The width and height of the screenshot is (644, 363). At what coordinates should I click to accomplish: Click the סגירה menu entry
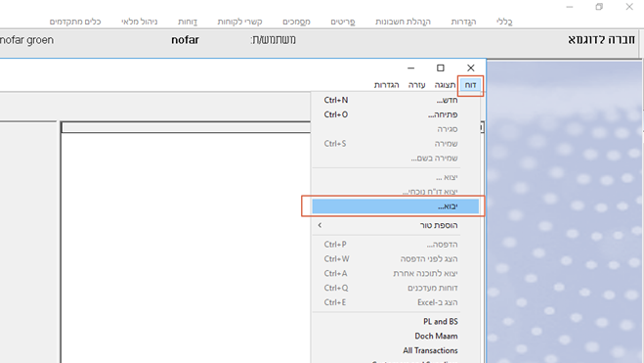396,129
